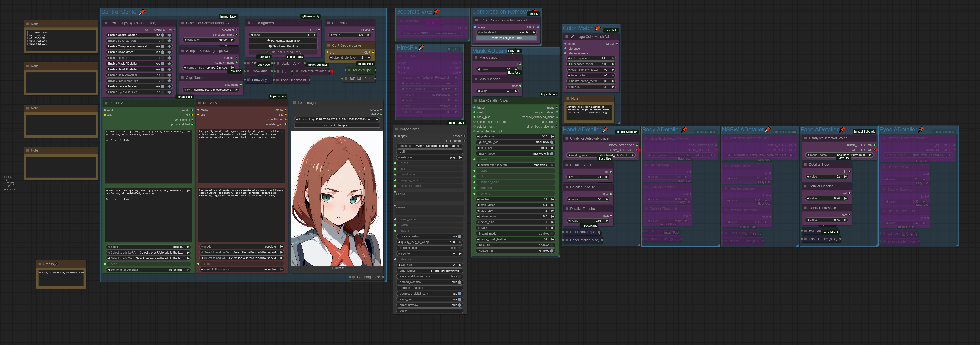Open the Load Image file name dropdown
The image size is (980, 345).
(x=337, y=120)
